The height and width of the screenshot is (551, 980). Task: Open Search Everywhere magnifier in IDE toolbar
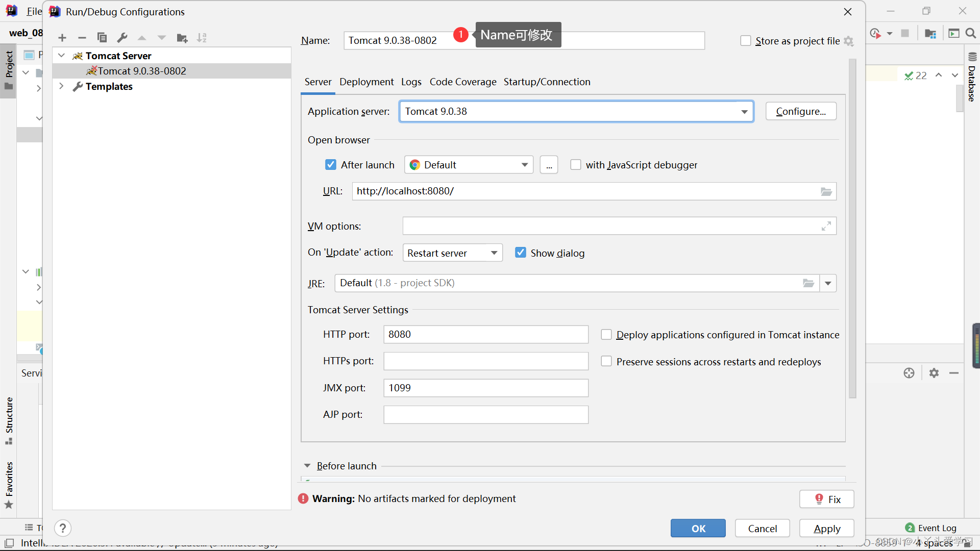[x=971, y=33]
